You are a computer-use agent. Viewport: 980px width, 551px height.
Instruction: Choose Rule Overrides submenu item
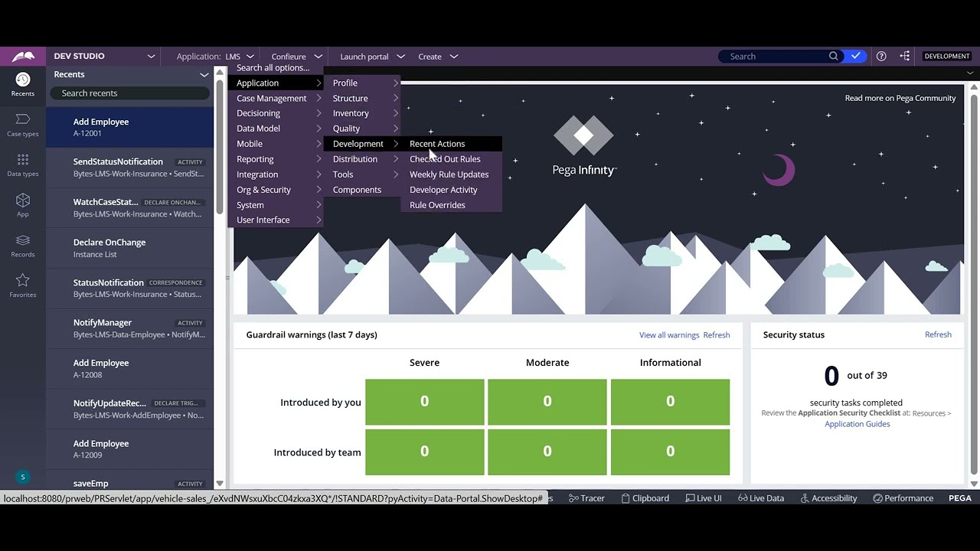452,205
